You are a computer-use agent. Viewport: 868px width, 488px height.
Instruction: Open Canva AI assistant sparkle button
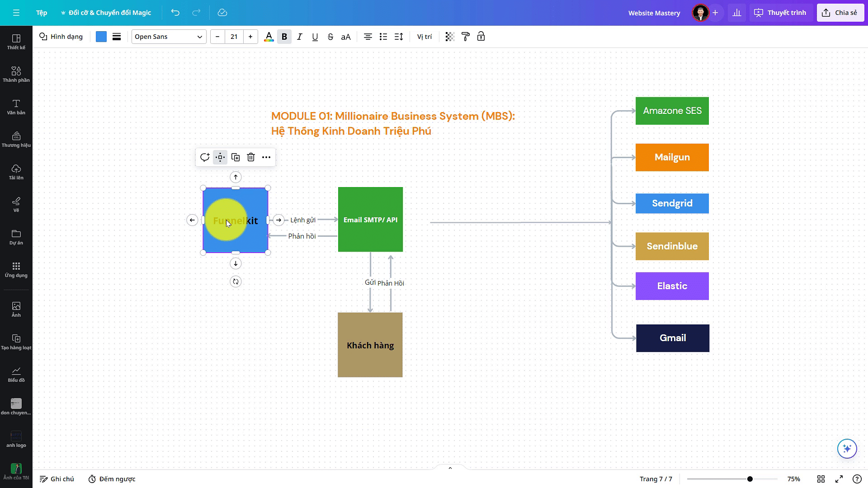tap(847, 449)
